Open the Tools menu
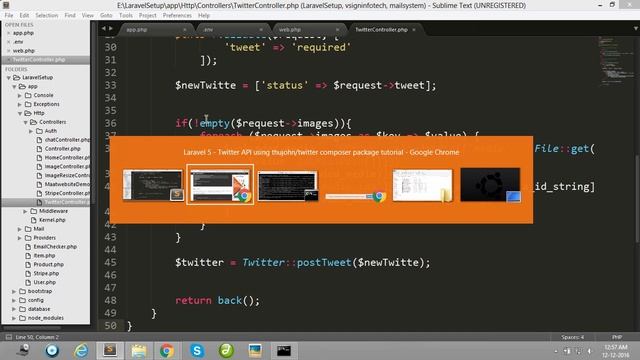 click(126, 16)
